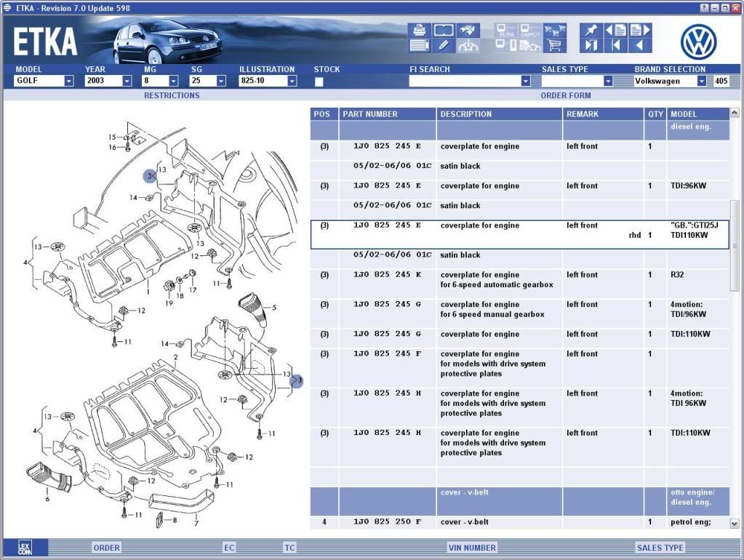Click the SALES TYPE dropdown arrow at top
This screenshot has height=560, width=744.
(x=608, y=81)
